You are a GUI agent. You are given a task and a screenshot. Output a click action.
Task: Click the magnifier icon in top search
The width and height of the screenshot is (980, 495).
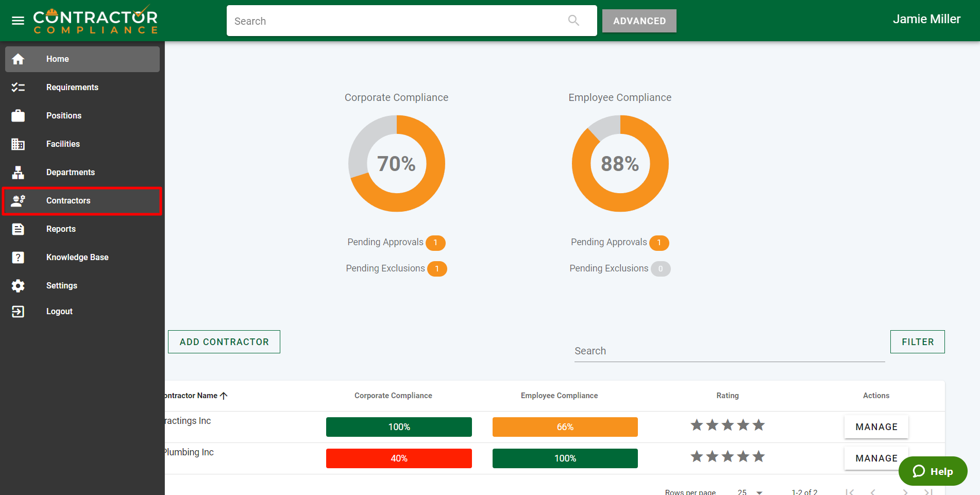pyautogui.click(x=573, y=21)
